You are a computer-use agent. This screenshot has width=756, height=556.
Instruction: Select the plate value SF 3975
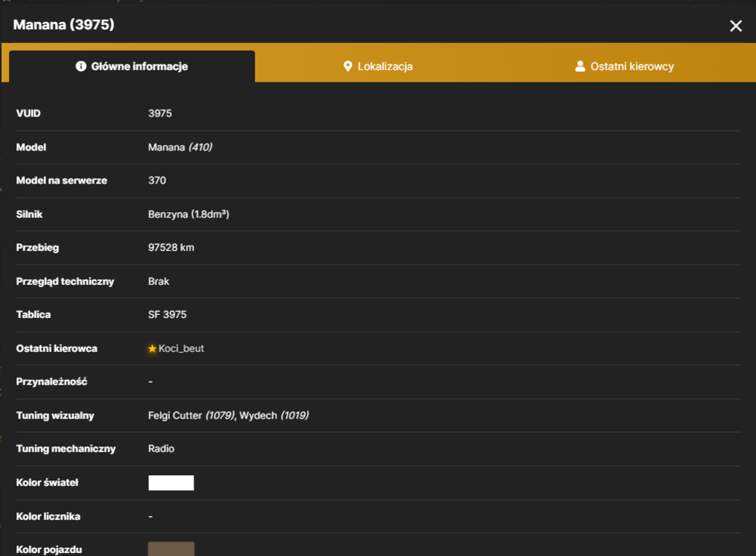(x=167, y=314)
